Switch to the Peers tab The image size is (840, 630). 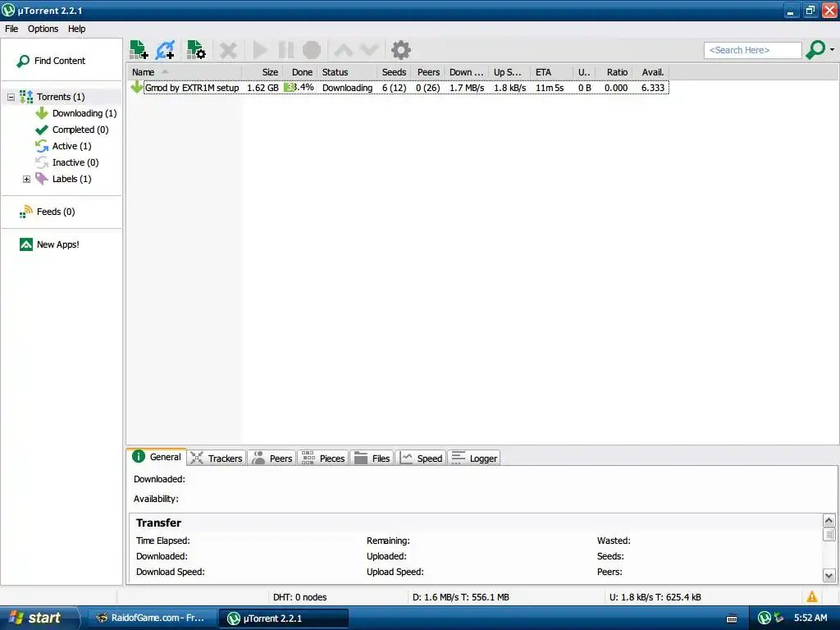point(272,458)
